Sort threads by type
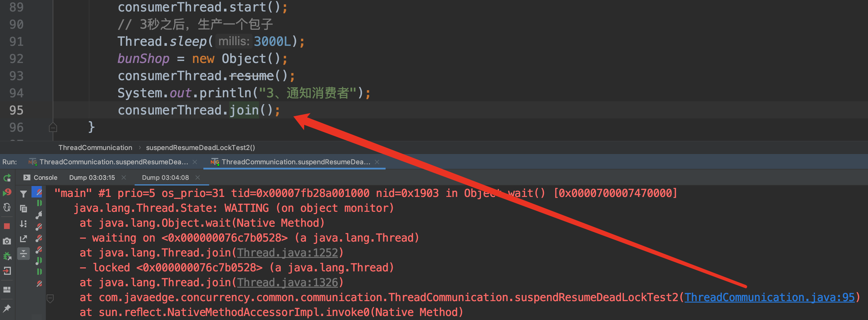The width and height of the screenshot is (868, 320). [23, 224]
